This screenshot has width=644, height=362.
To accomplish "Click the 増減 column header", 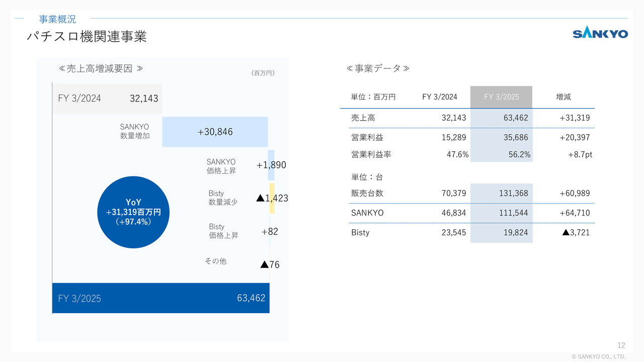I will coord(563,97).
